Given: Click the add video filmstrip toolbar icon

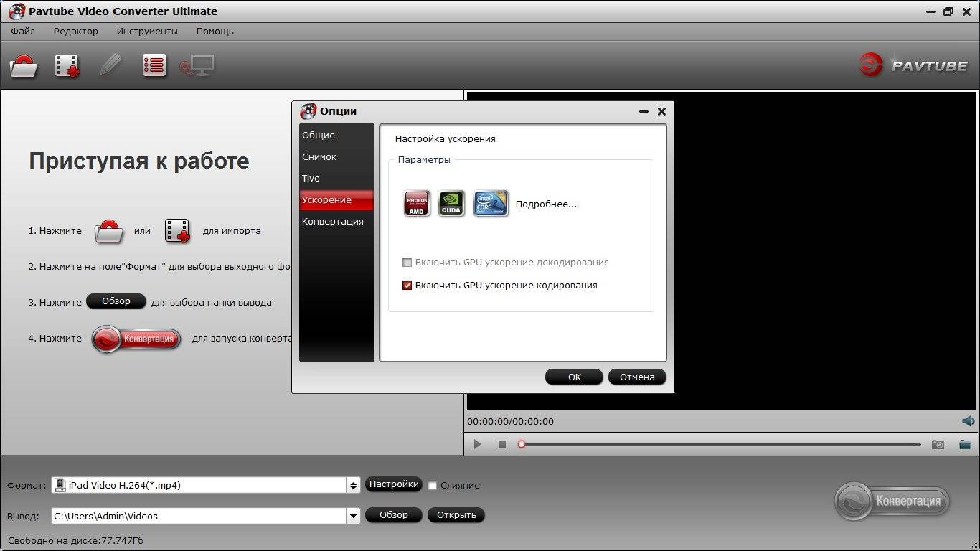Looking at the screenshot, I should (67, 66).
